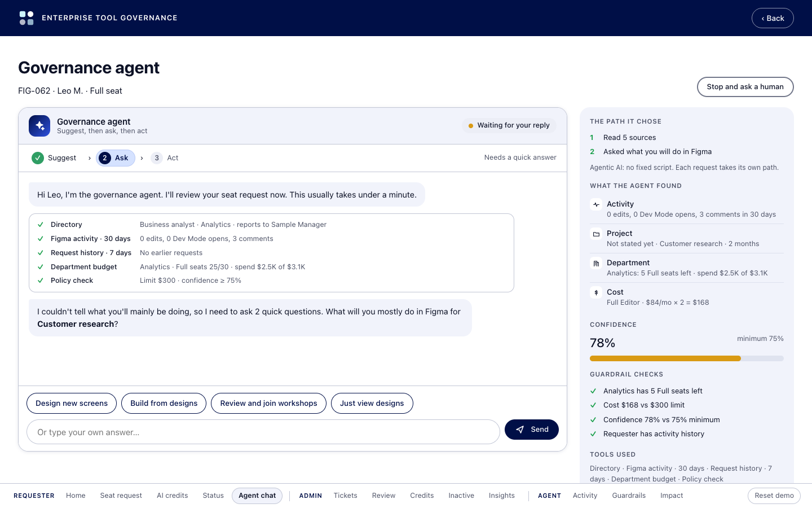Go to the Seat request tab
This screenshot has height=508, width=812.
click(x=121, y=496)
